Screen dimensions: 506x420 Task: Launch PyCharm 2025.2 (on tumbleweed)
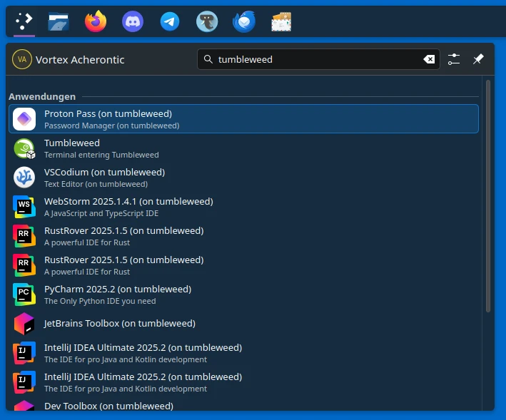243,294
